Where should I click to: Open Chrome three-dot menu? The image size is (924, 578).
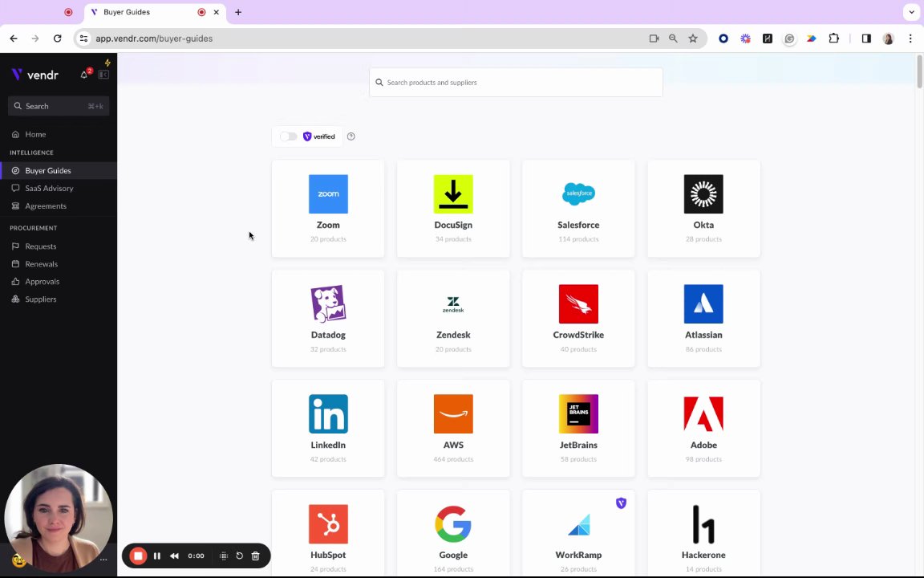click(x=910, y=39)
